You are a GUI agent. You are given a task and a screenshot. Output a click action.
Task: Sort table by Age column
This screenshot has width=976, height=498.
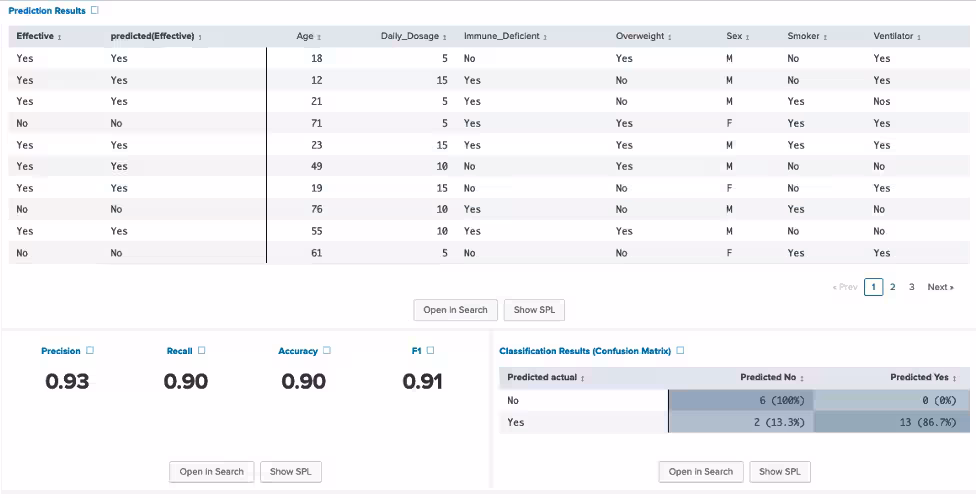[x=308, y=36]
